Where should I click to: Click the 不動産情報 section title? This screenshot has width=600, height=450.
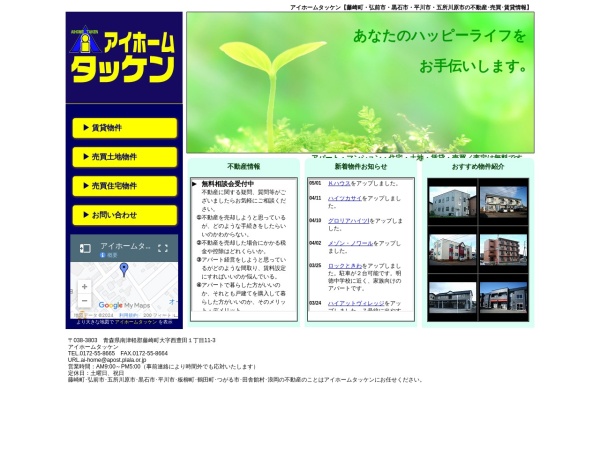(x=244, y=166)
